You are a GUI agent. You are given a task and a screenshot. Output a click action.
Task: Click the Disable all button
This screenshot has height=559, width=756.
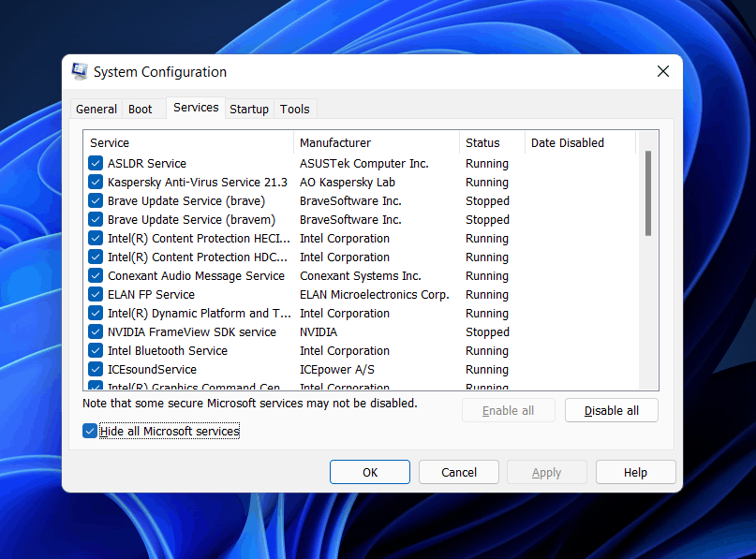(612, 411)
